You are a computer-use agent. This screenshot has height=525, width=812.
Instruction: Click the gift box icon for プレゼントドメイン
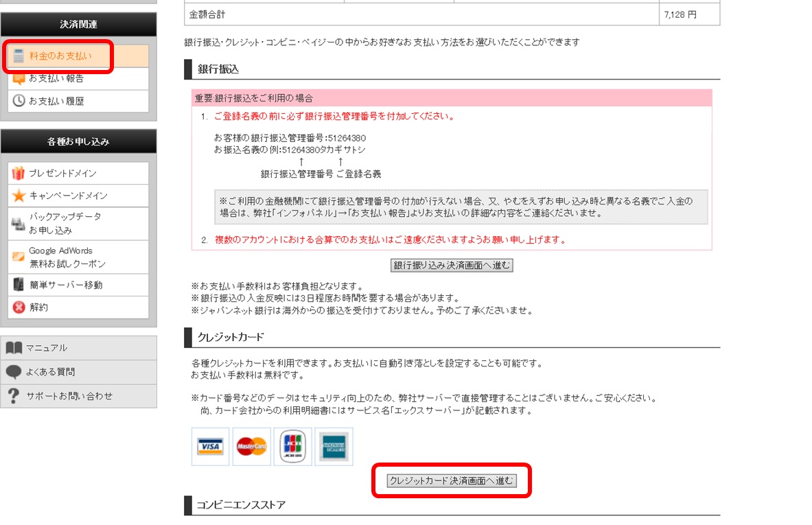19,174
